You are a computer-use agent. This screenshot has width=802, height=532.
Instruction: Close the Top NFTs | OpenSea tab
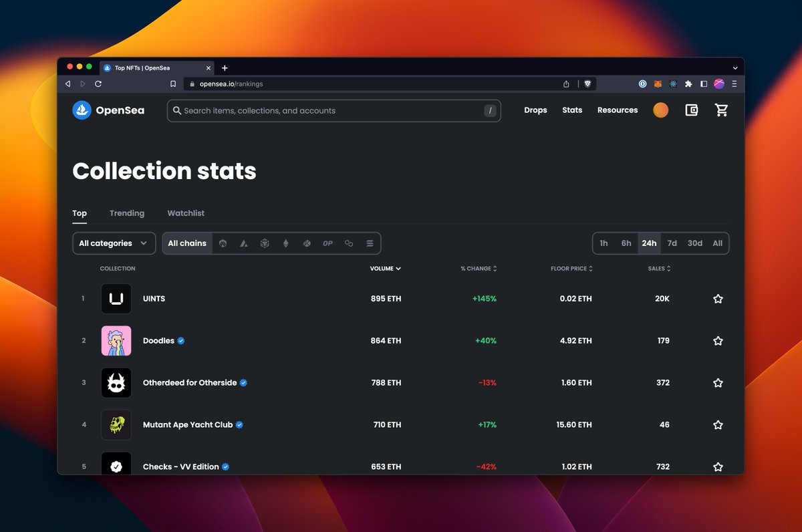click(x=209, y=68)
